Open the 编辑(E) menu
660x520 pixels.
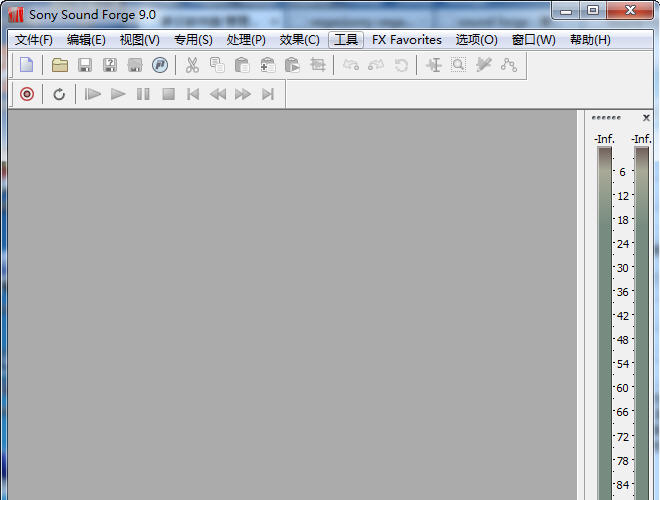pos(86,40)
